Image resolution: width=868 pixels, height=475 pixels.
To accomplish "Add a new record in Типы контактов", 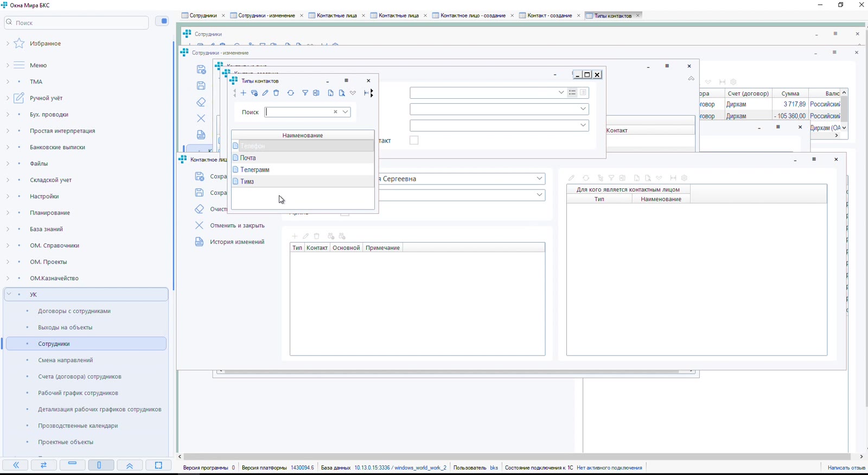I will tap(244, 93).
